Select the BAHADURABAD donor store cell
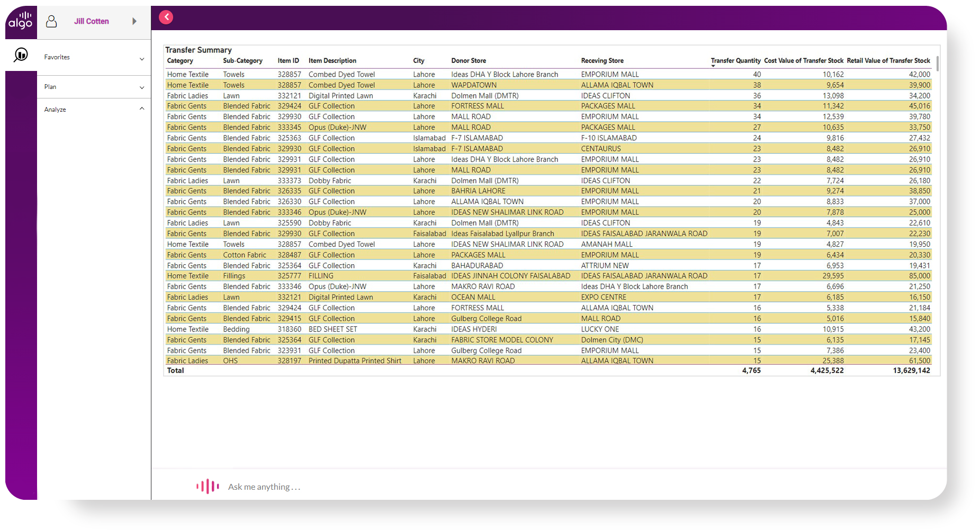This screenshot has width=980, height=530. tap(477, 266)
